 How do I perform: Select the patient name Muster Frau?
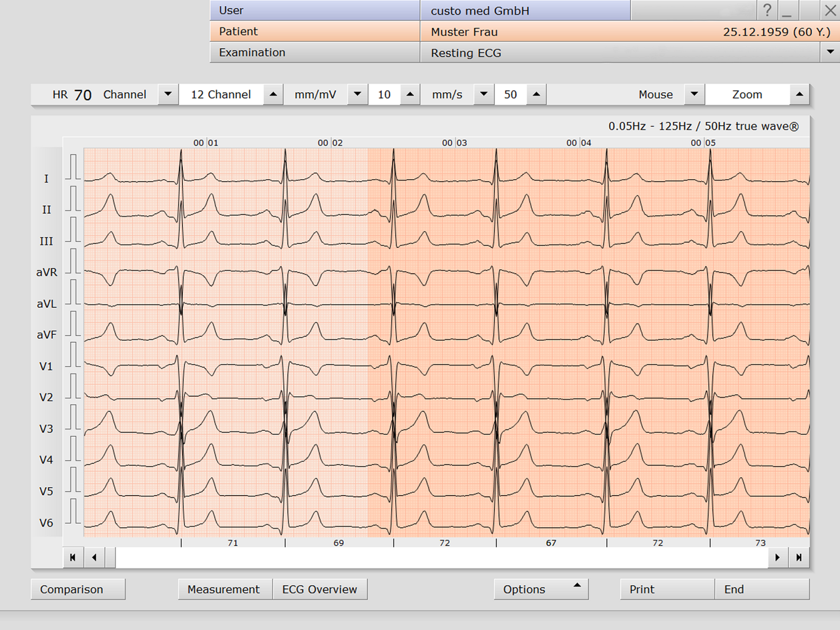tap(464, 32)
